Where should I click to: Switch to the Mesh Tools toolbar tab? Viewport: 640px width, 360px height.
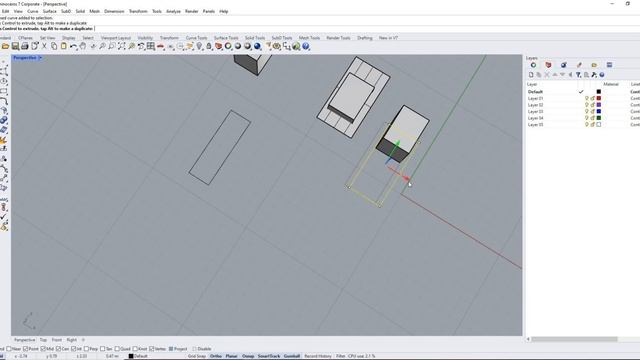pyautogui.click(x=309, y=38)
